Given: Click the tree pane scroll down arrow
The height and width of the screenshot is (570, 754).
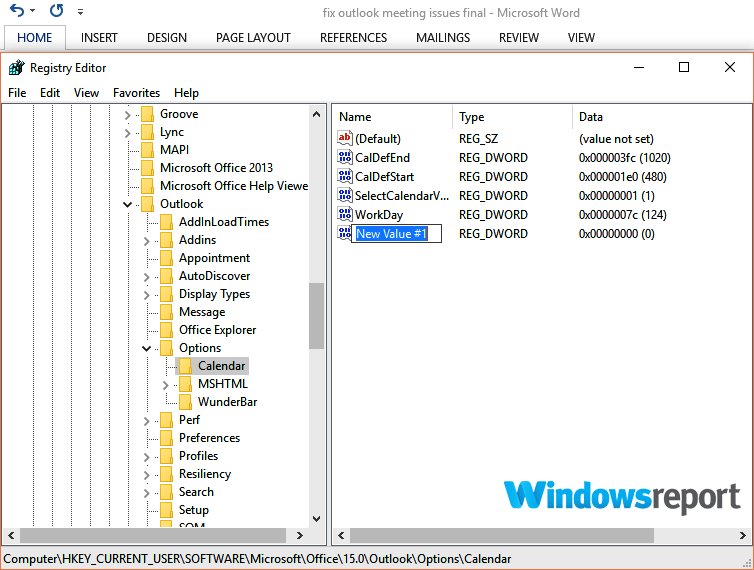Looking at the screenshot, I should pyautogui.click(x=316, y=519).
